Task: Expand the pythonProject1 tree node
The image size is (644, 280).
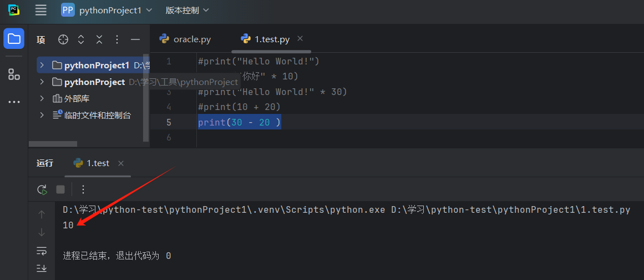Action: click(42, 66)
